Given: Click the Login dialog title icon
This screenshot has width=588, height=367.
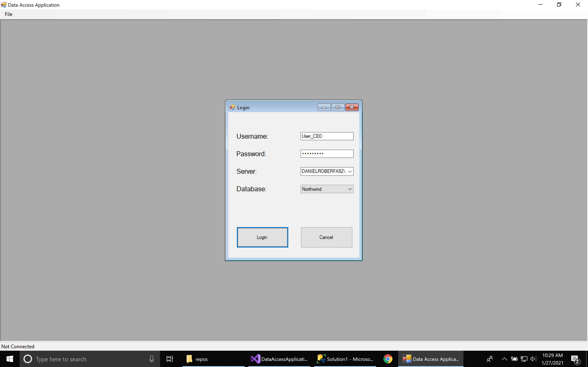Looking at the screenshot, I should [232, 107].
